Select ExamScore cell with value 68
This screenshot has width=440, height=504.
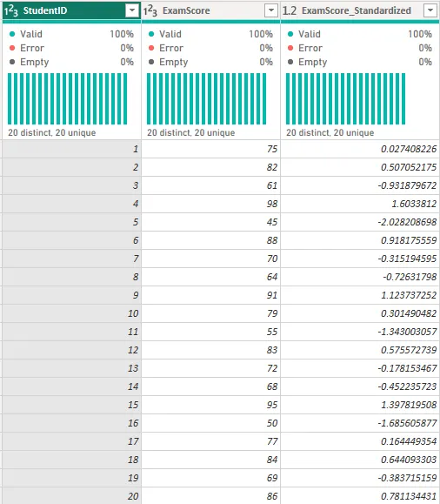point(210,386)
